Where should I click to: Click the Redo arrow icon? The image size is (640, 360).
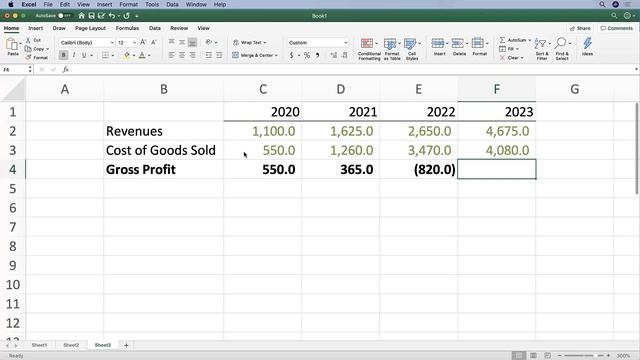[x=127, y=16]
